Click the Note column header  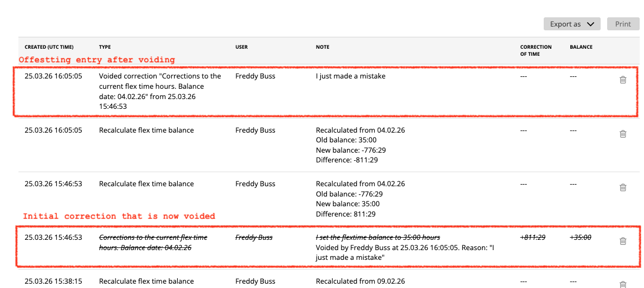click(323, 47)
